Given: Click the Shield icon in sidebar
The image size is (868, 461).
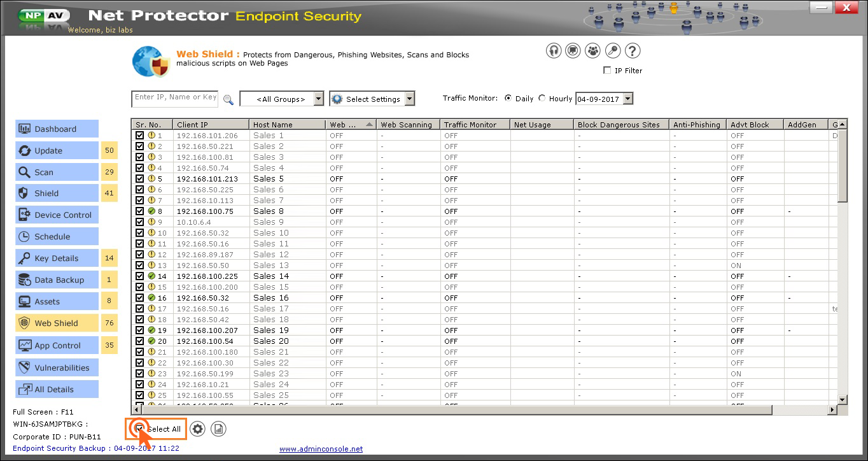Looking at the screenshot, I should tap(25, 193).
